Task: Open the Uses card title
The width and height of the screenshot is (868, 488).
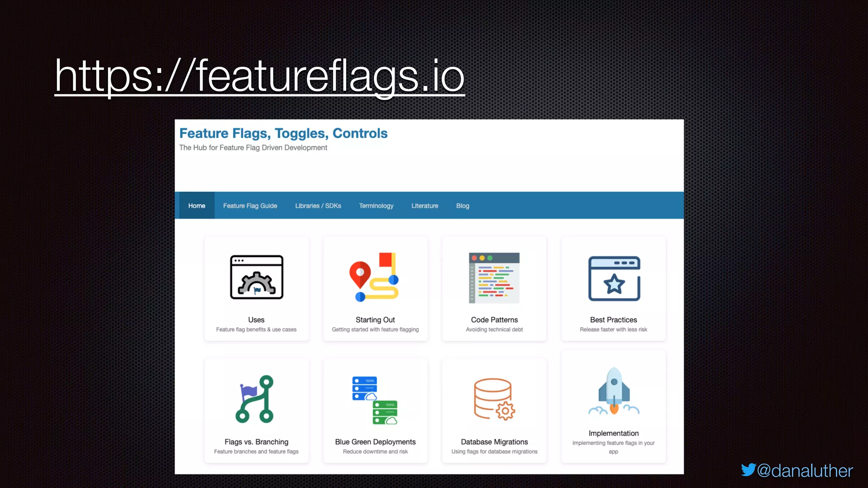Action: tap(256, 320)
